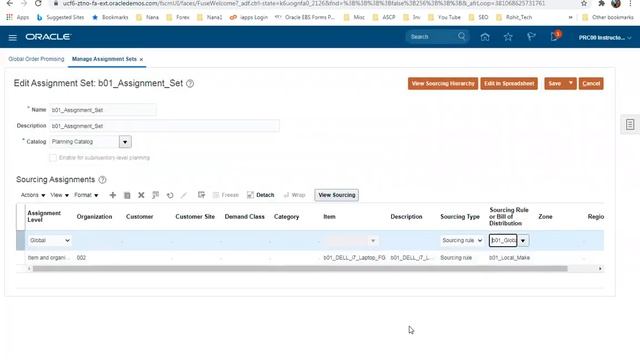Screen dimensions: 640x360
Task: Click the refresh table icon
Action: point(170,195)
